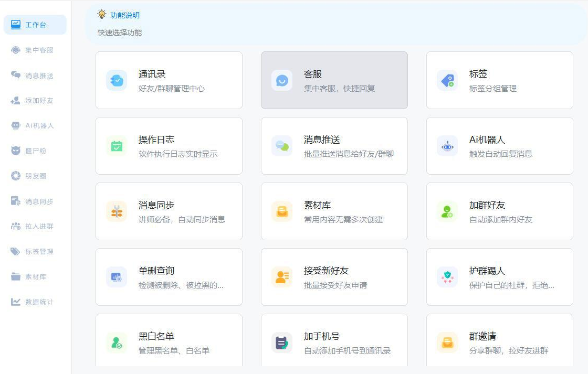Click the 通讯录 contacts card icon

point(117,80)
